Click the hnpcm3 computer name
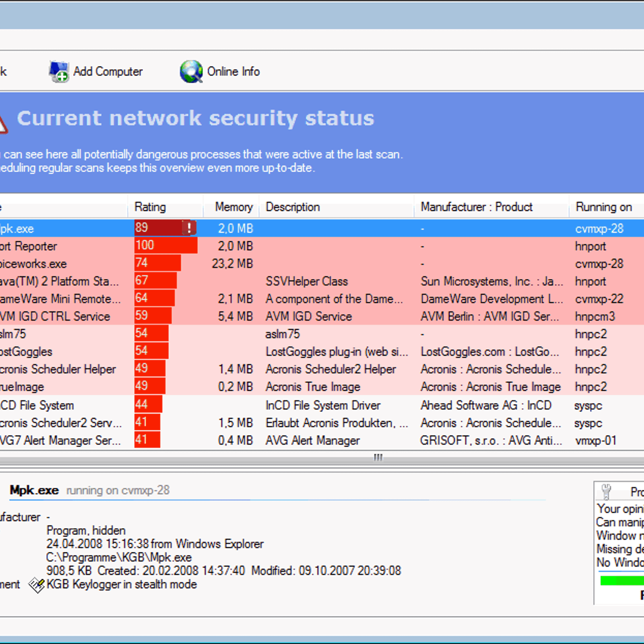The width and height of the screenshot is (644, 644). coord(595,316)
